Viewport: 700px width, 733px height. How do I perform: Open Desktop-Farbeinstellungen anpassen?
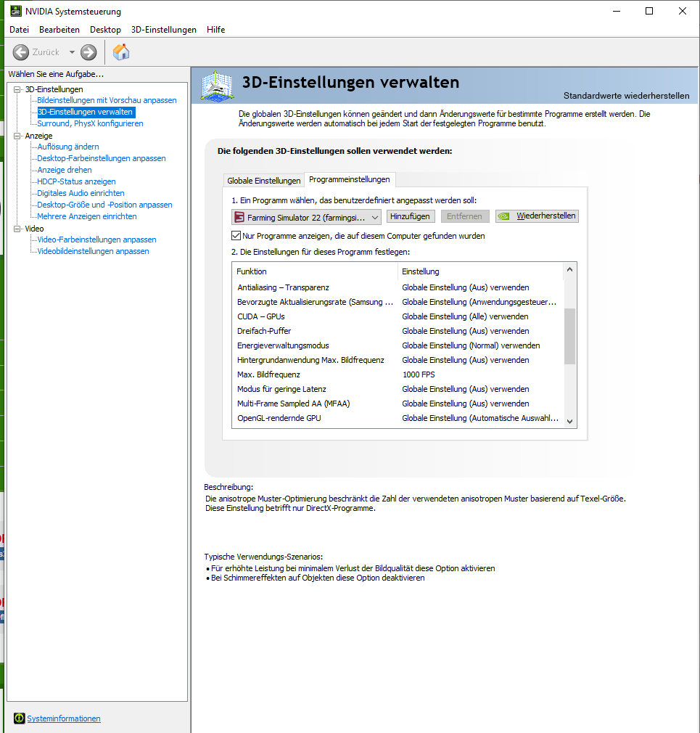pyautogui.click(x=102, y=158)
